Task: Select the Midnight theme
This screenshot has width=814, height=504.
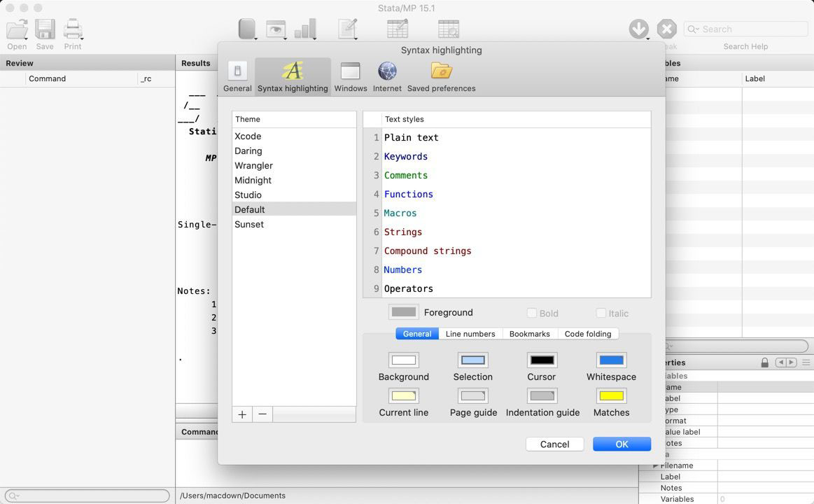Action: coord(294,180)
